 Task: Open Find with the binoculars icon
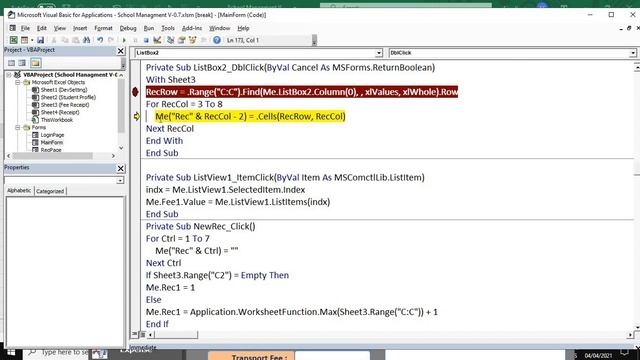pyautogui.click(x=87, y=40)
